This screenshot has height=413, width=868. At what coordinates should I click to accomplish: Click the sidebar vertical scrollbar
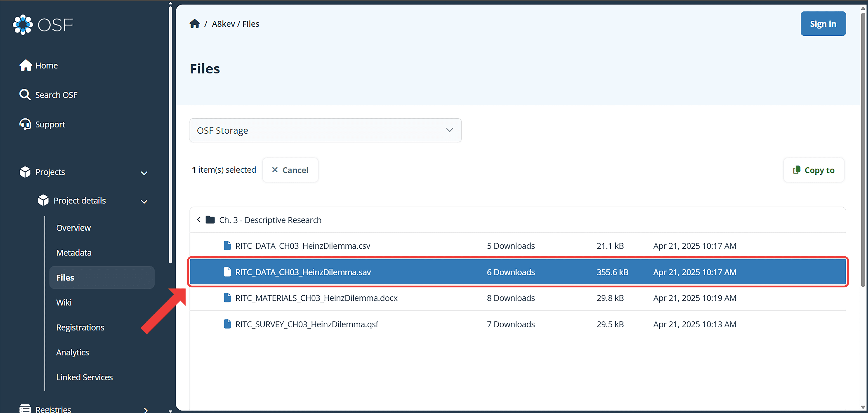(x=170, y=135)
